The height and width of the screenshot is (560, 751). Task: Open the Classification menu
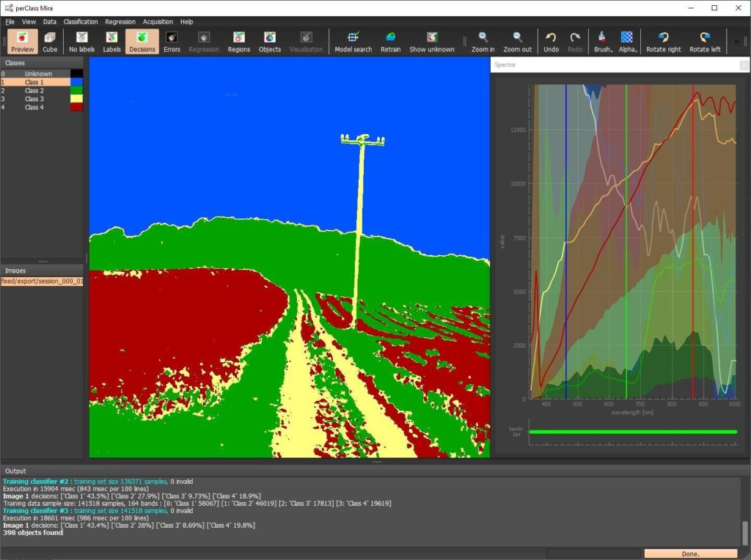(81, 22)
